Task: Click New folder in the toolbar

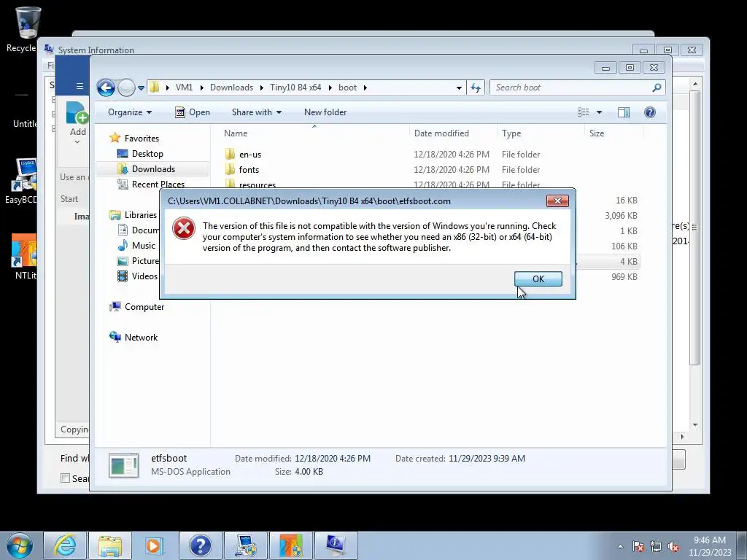Action: [x=325, y=112]
